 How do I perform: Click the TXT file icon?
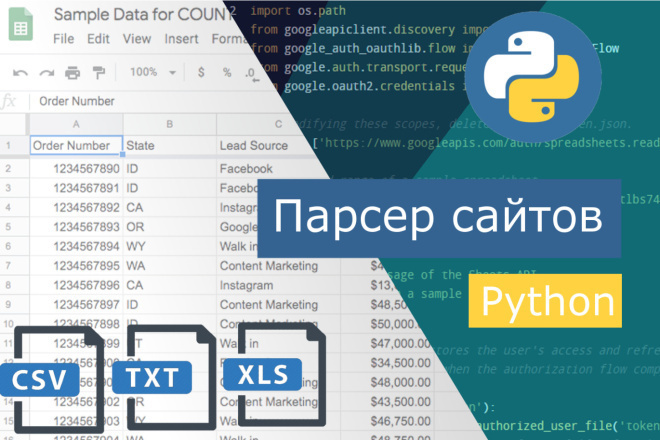(x=164, y=377)
